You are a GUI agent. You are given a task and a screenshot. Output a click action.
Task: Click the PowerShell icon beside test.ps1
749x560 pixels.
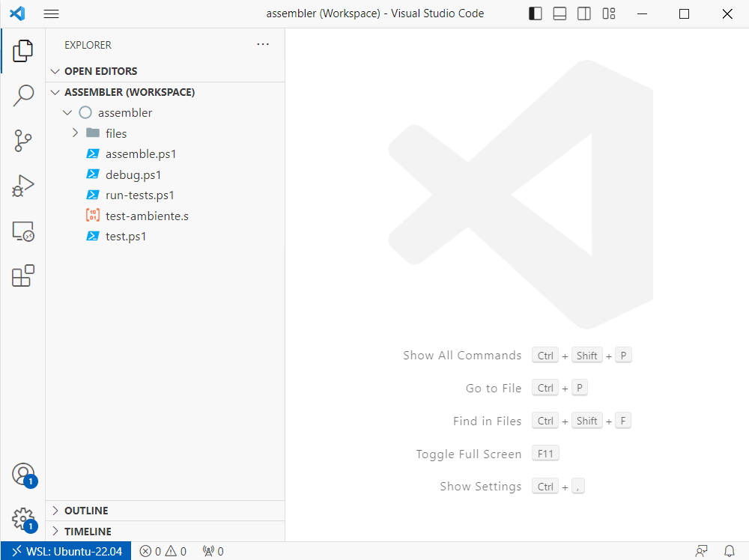pyautogui.click(x=93, y=236)
